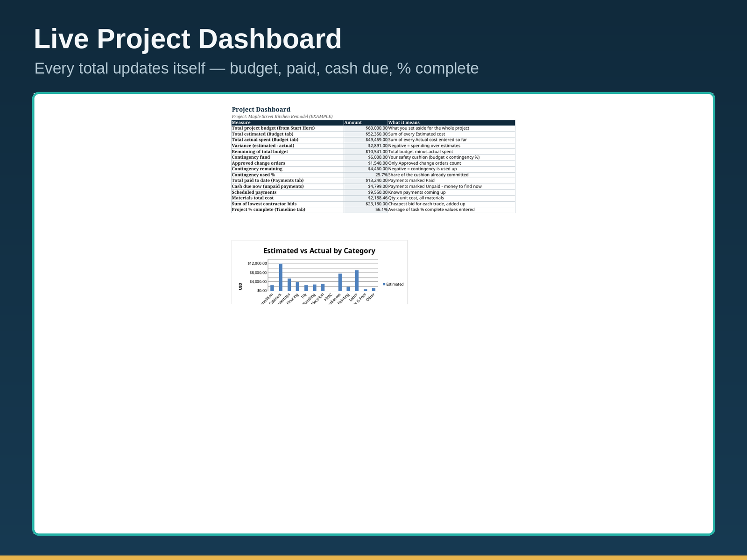Select 'Contingency remaining' cell
The height and width of the screenshot is (560, 747).
click(288, 169)
